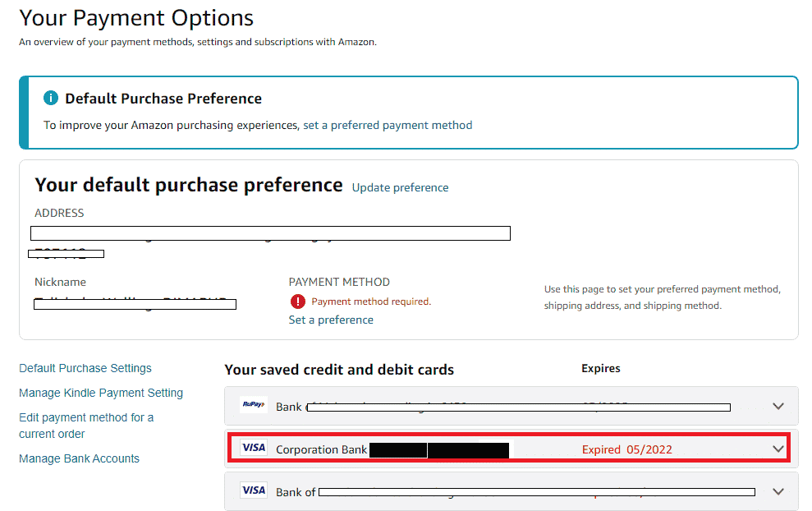
Task: Click Update preference link
Action: [401, 187]
